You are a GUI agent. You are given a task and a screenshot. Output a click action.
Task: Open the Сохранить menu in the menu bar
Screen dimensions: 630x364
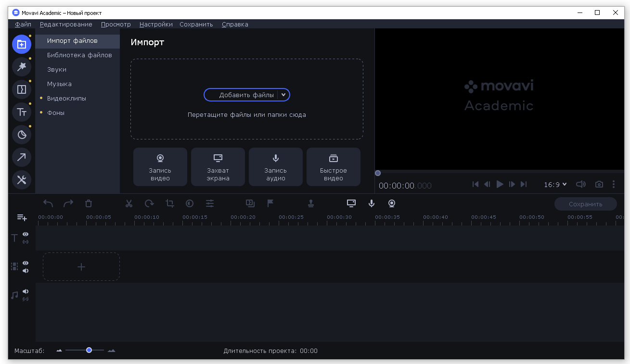(196, 24)
